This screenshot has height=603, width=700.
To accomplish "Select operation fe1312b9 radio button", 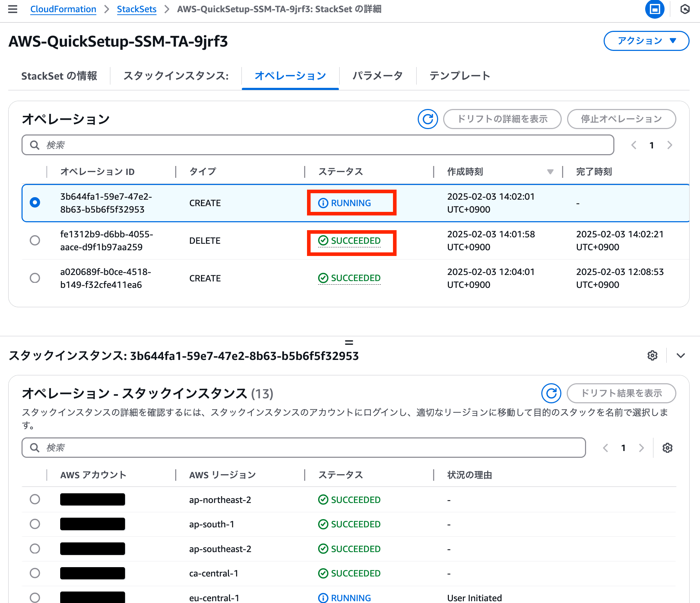I will tap(35, 240).
